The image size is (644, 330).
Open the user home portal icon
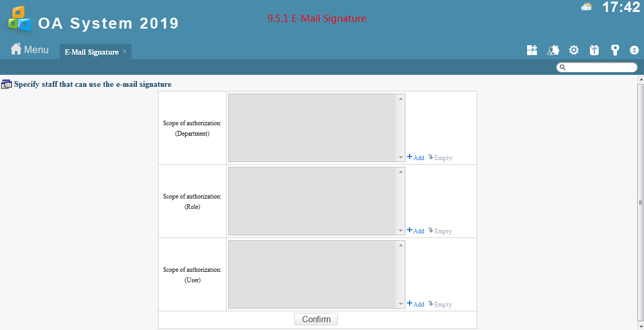pyautogui.click(x=553, y=50)
